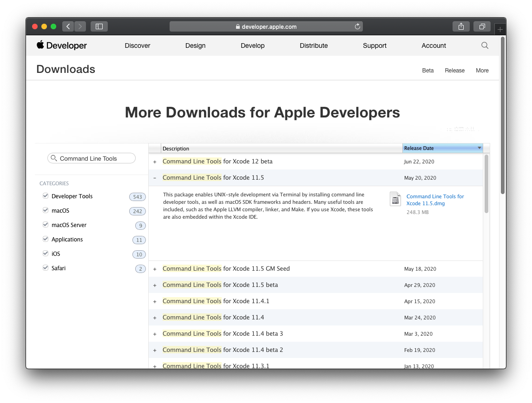Viewport: 532px width, 403px height.
Task: Uncheck the macOS category
Action: tap(46, 210)
